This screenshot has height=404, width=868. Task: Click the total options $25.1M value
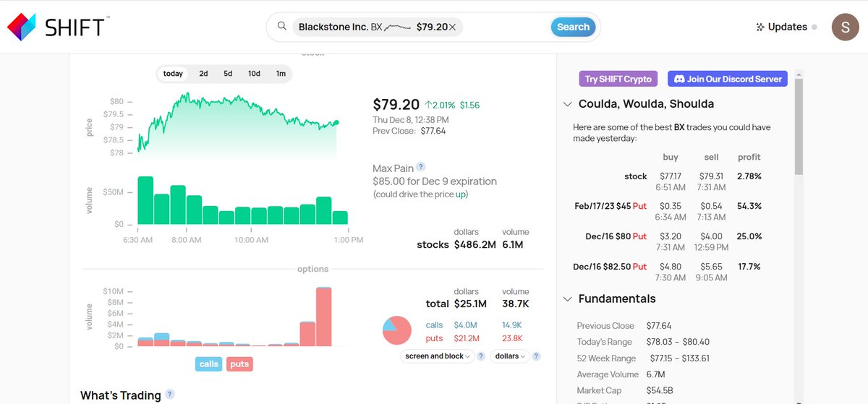470,304
